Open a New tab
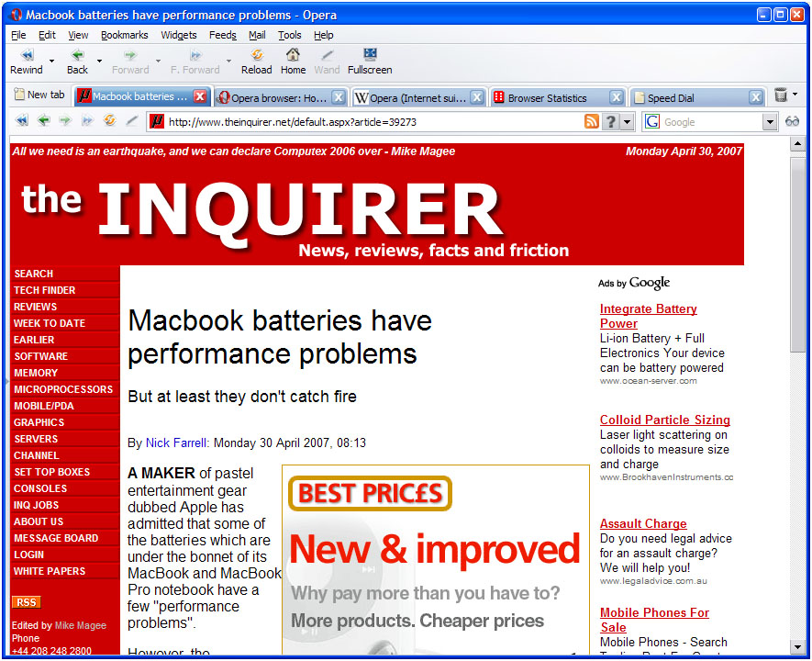The width and height of the screenshot is (812, 661). (39, 95)
